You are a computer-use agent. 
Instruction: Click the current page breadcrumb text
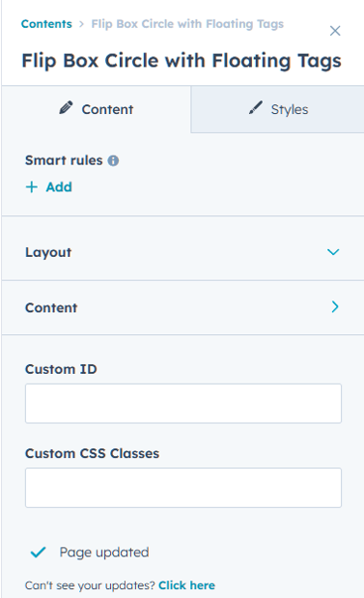point(187,24)
